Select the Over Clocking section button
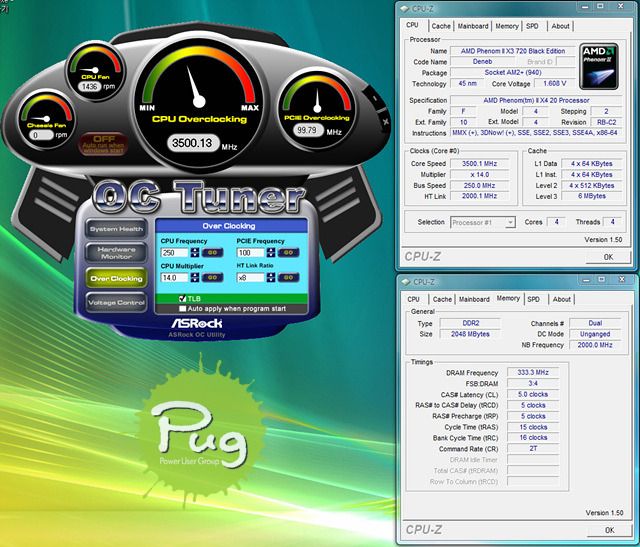Screen dimensions: 640x547 click(x=116, y=278)
